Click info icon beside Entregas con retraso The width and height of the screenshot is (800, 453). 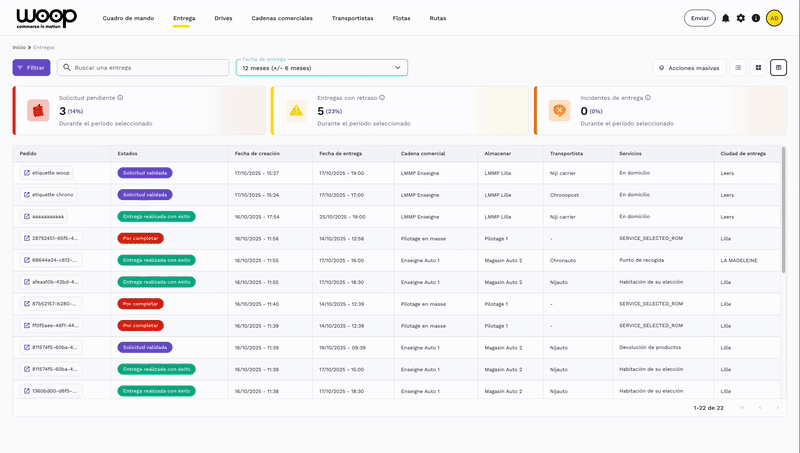[382, 98]
